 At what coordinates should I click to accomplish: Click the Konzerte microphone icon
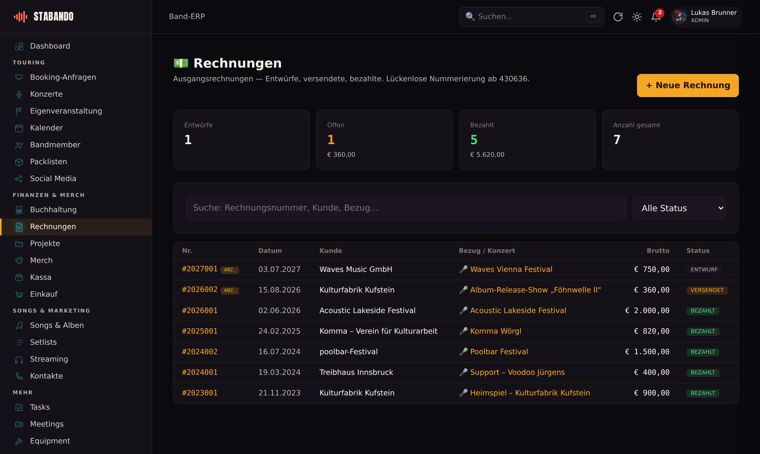click(19, 94)
